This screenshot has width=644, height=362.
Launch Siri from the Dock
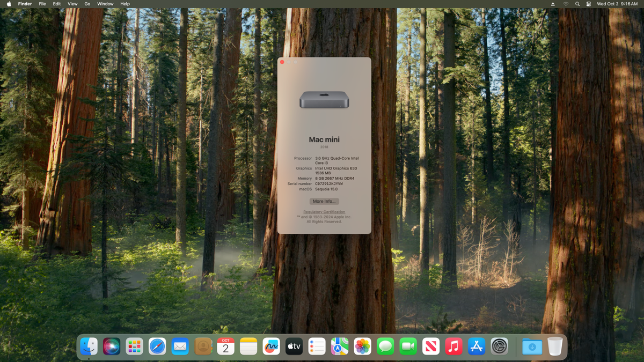(x=112, y=346)
